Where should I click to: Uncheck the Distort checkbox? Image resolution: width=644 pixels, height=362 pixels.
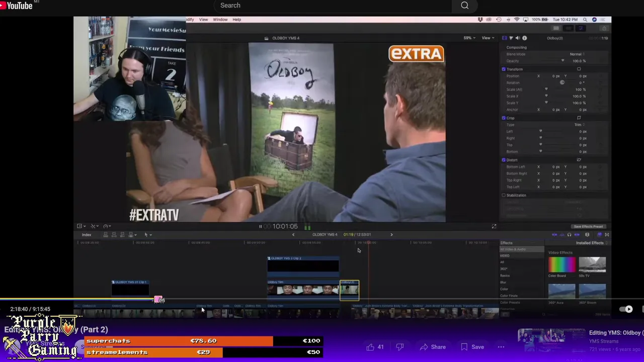click(504, 160)
